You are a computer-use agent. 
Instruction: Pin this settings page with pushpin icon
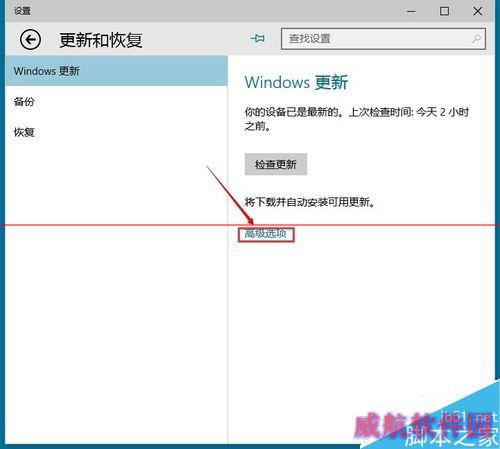point(258,39)
